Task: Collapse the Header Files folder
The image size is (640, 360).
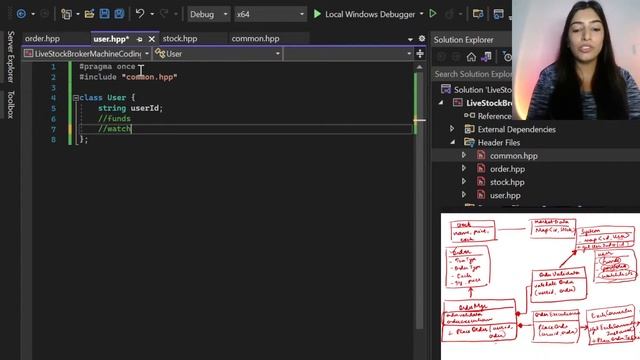Action: (x=452, y=142)
